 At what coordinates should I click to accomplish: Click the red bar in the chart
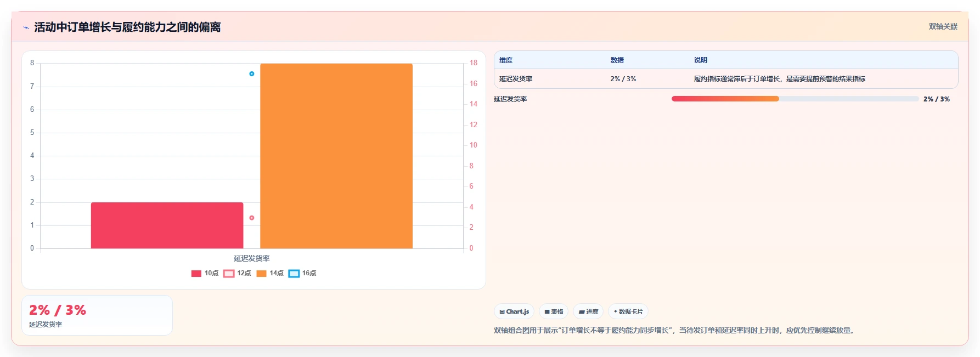coord(167,225)
